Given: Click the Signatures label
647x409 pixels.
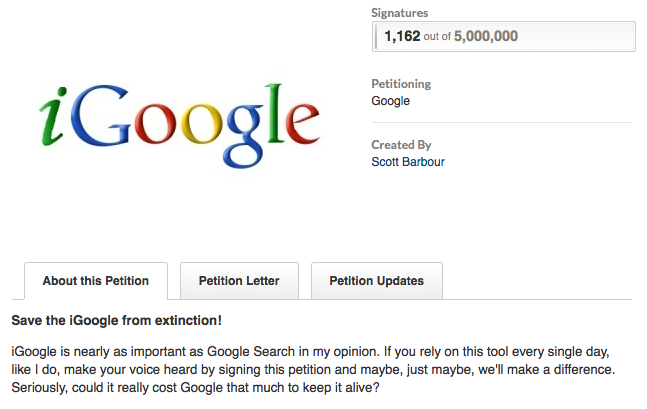Looking at the screenshot, I should click(399, 13).
